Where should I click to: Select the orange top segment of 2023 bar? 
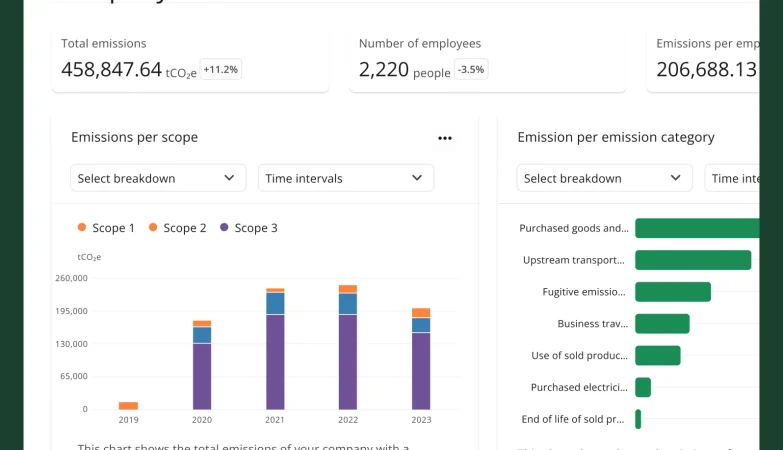click(x=421, y=313)
